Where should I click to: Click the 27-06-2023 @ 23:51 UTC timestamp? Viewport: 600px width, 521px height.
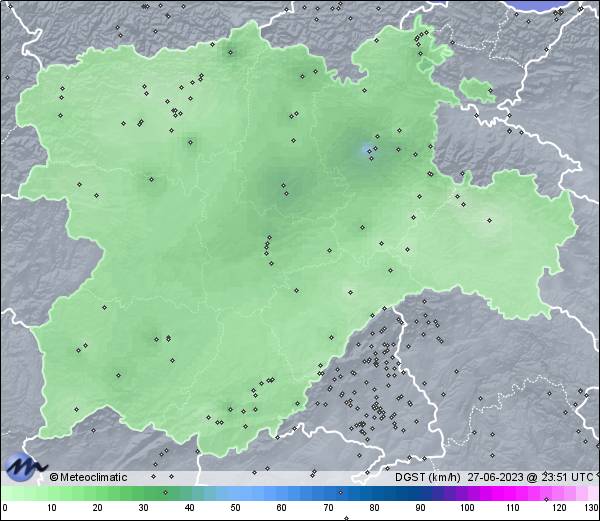pyautogui.click(x=531, y=477)
